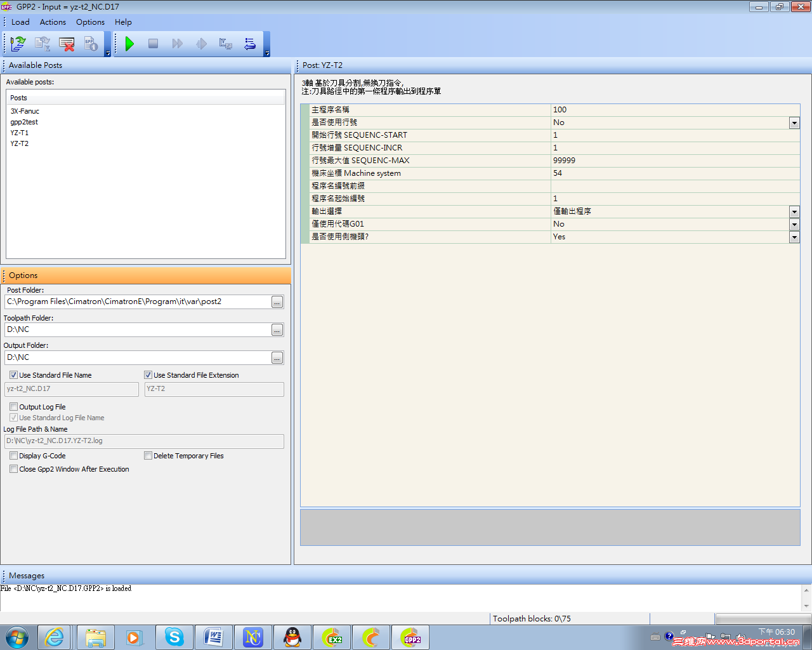Click the blue list return arrow icon

(249, 44)
